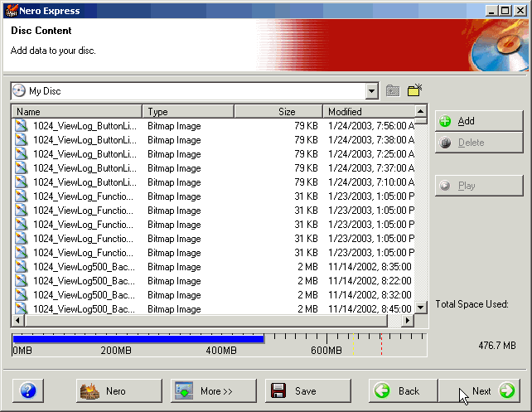Image resolution: width=532 pixels, height=412 pixels.
Task: Click the horizontal scroll left arrow
Action: click(17, 320)
